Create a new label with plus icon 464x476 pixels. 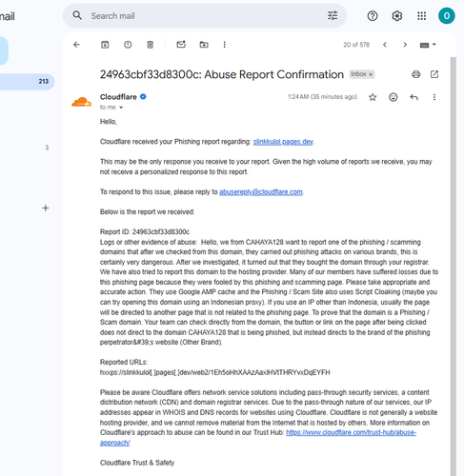coord(46,208)
